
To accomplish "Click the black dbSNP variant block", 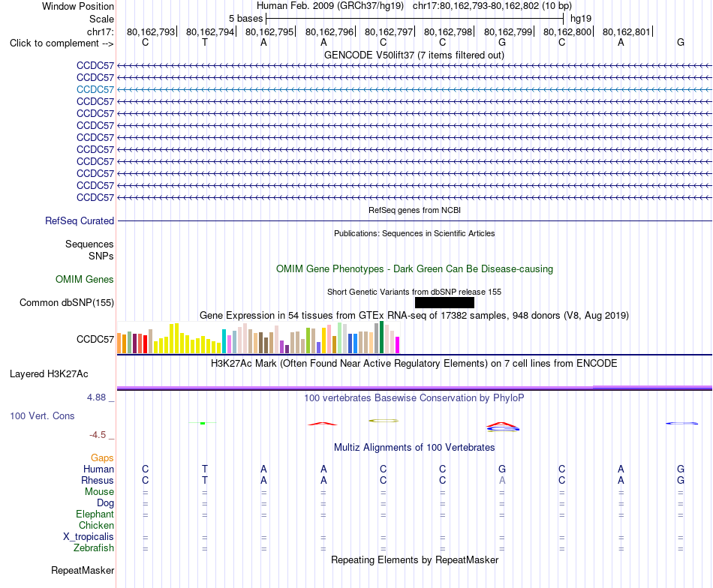I will (x=445, y=303).
